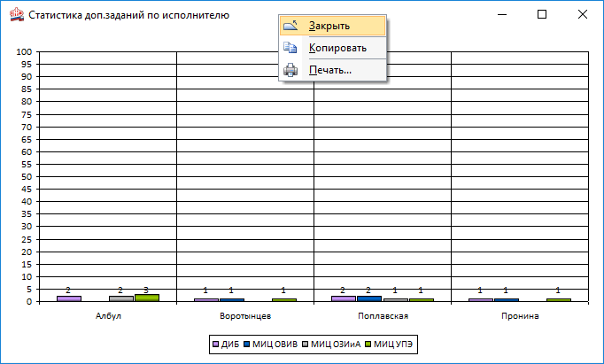604x364 pixels.
Task: Click the Поплавская category axis label
Action: coord(383,315)
